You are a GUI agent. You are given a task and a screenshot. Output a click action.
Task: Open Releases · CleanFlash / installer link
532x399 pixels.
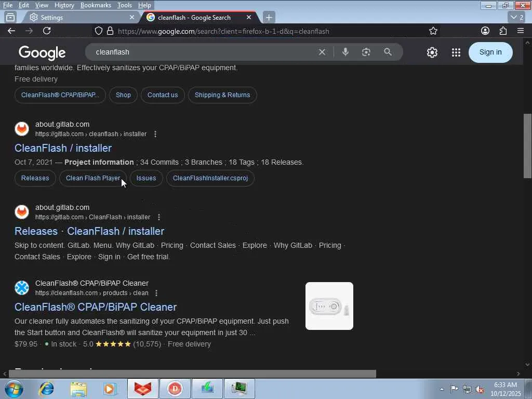pos(89,231)
